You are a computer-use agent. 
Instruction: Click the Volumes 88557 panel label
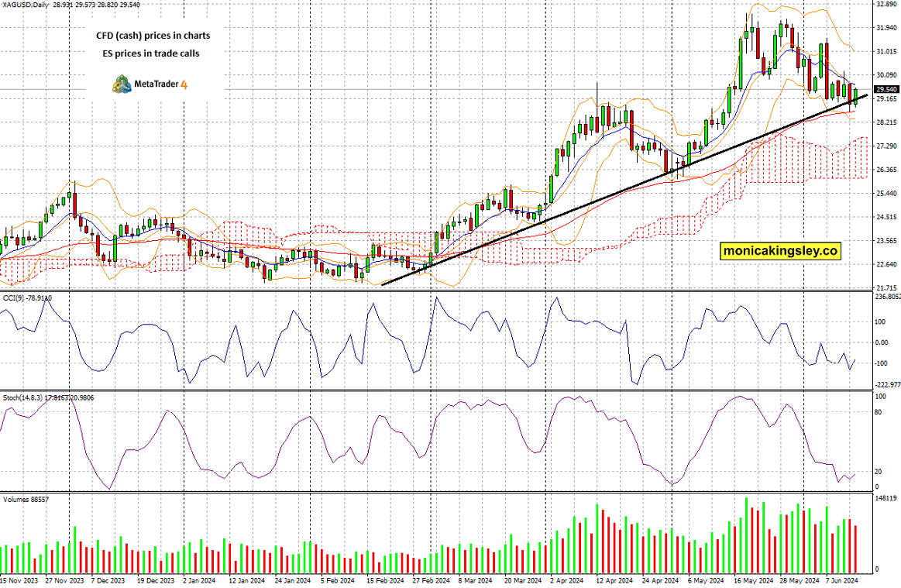point(26,500)
